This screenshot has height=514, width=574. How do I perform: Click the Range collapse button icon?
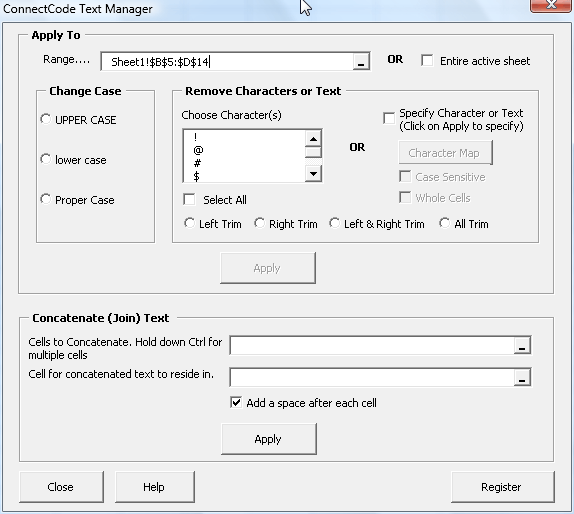point(361,62)
